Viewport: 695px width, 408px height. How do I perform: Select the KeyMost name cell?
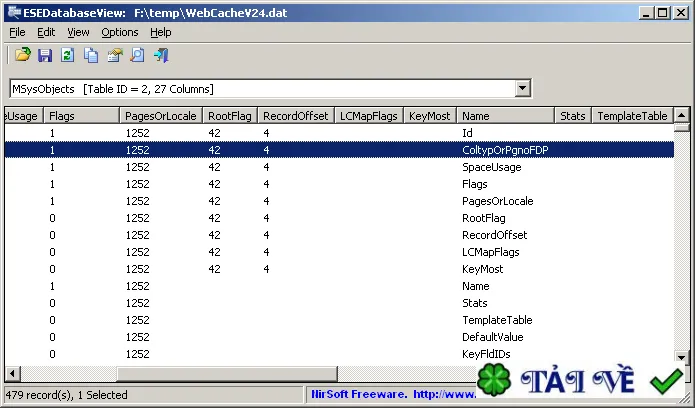[483, 269]
